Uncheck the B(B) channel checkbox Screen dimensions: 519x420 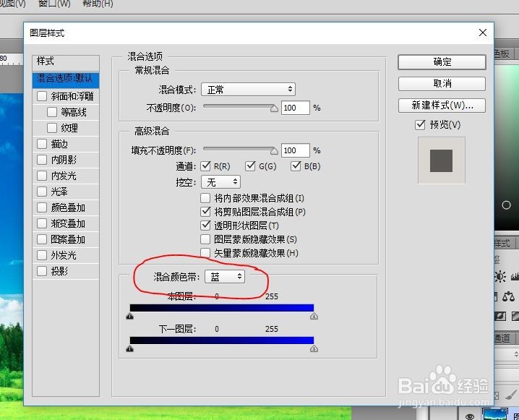(x=296, y=166)
